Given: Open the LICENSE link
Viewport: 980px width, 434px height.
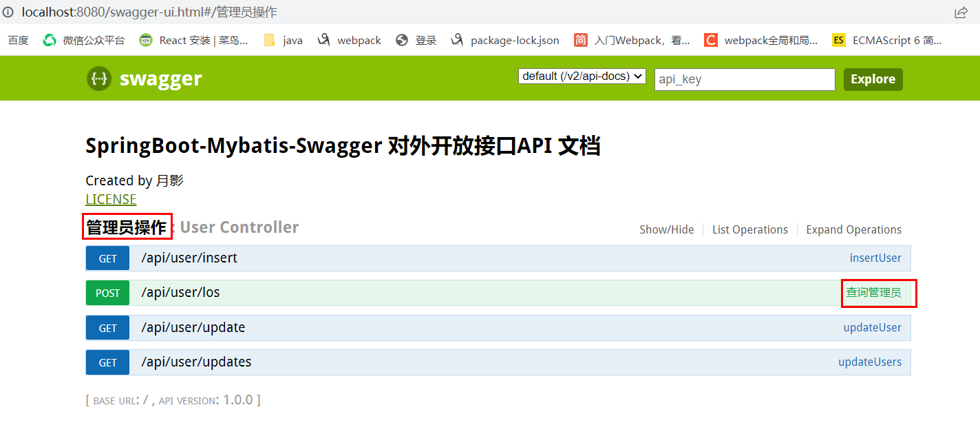Looking at the screenshot, I should (111, 199).
